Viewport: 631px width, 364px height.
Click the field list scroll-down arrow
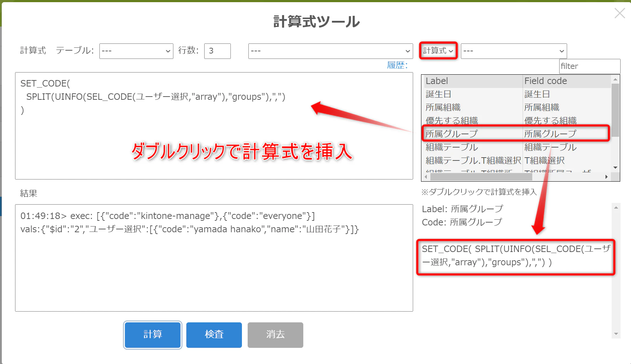(616, 168)
